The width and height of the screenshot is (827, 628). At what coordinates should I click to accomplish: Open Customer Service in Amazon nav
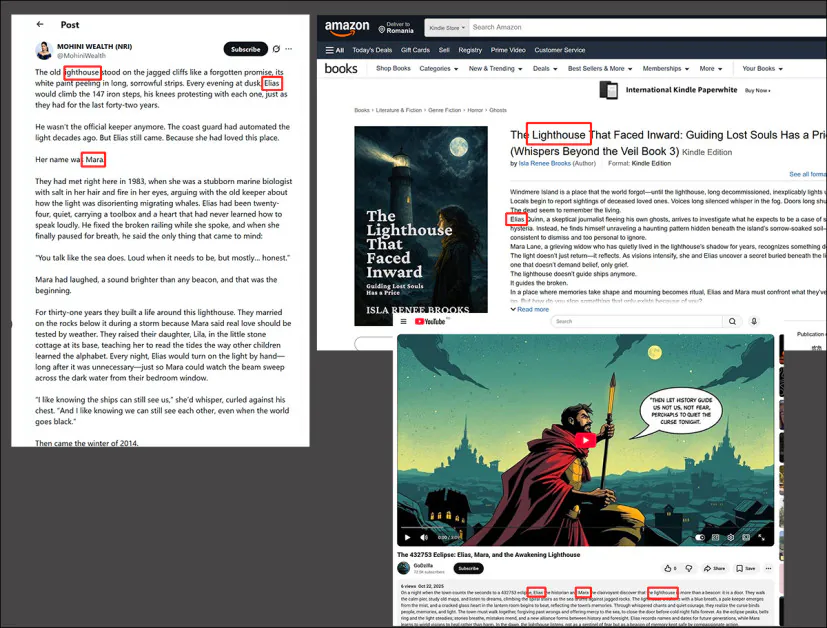click(560, 50)
